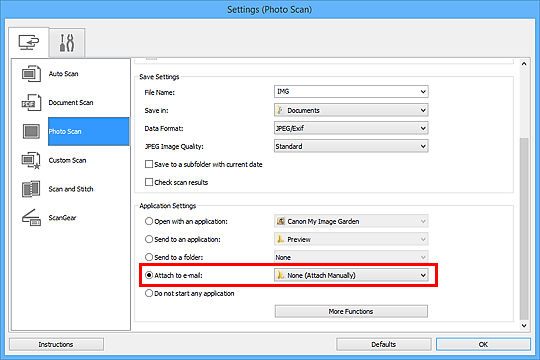Open the JPEG Image Quality dropdown
The image size is (540, 360).
click(x=351, y=146)
